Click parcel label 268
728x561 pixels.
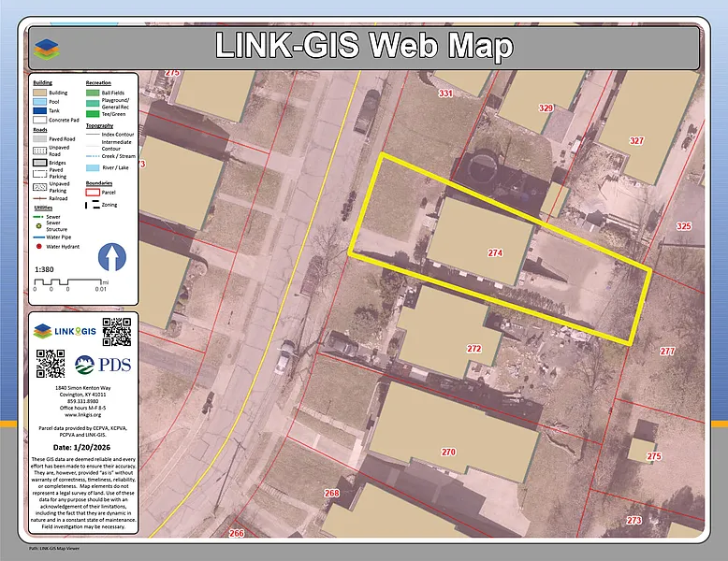point(331,493)
